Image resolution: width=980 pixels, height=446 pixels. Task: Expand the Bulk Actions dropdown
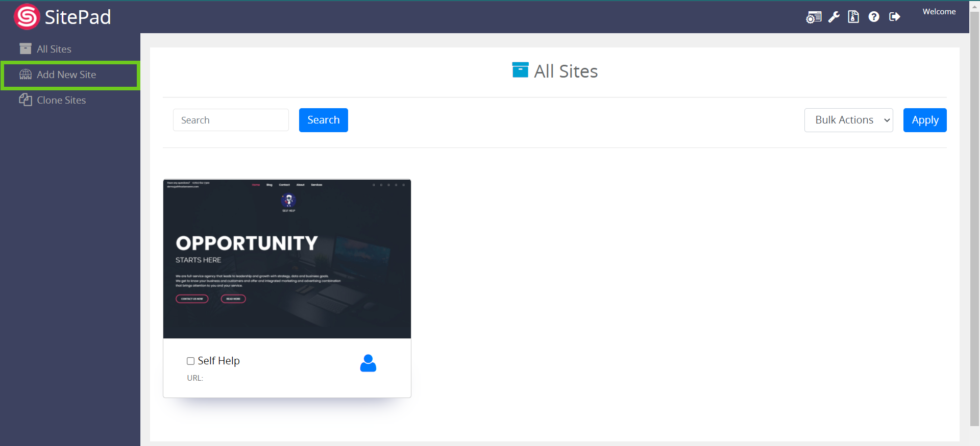848,120
